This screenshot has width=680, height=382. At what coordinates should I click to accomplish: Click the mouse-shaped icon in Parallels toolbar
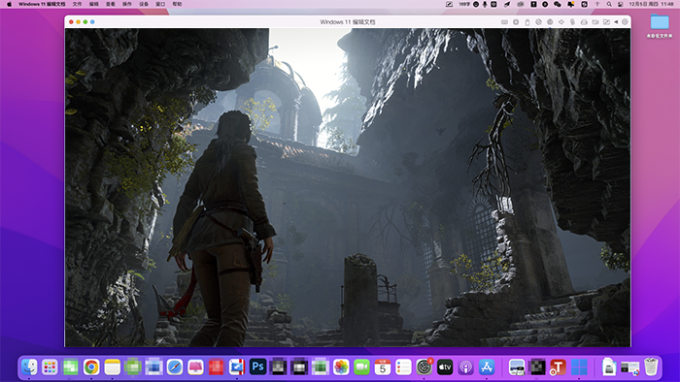click(527, 22)
